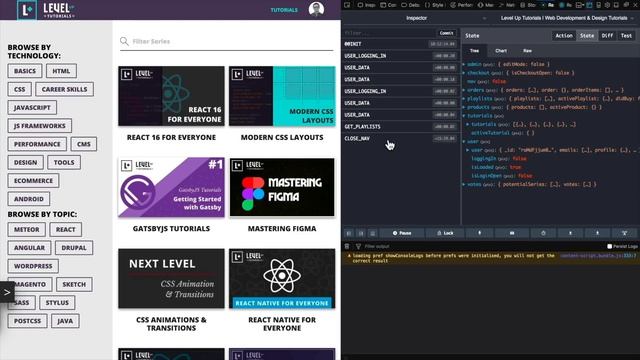This screenshot has height=360, width=640.
Task: Select the Raw view tab
Action: tap(527, 51)
